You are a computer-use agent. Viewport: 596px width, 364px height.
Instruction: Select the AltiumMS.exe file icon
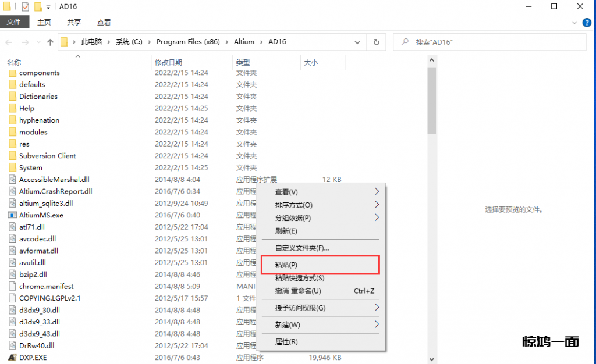[13, 215]
